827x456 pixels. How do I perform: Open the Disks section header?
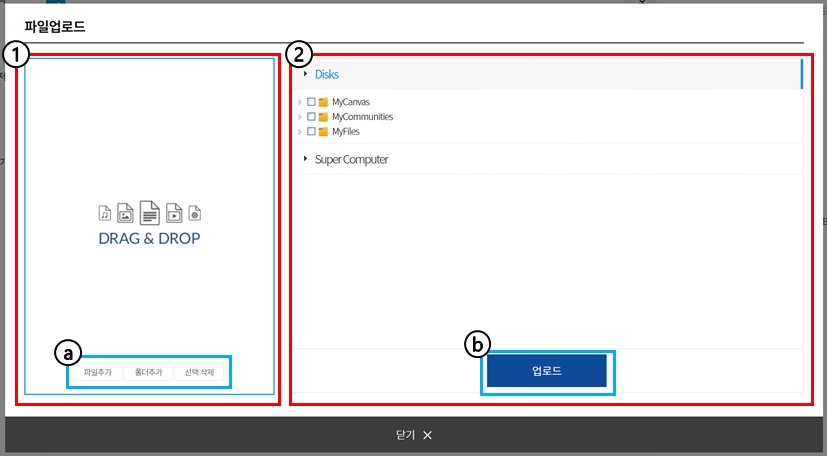[x=327, y=74]
